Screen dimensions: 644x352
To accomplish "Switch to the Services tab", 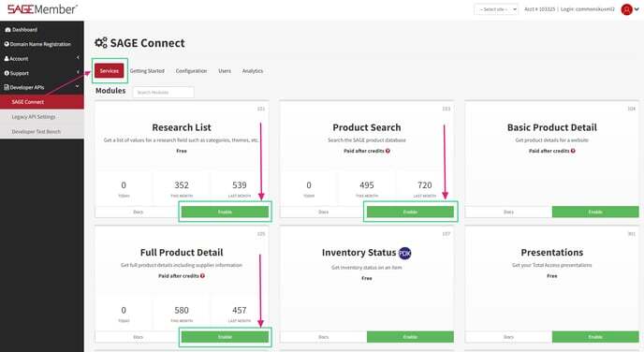I will pyautogui.click(x=110, y=70).
